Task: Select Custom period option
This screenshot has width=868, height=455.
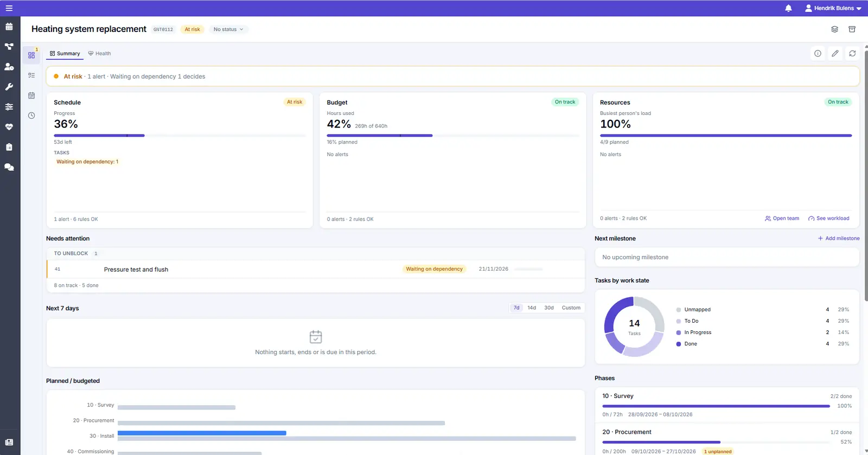Action: coord(571,307)
